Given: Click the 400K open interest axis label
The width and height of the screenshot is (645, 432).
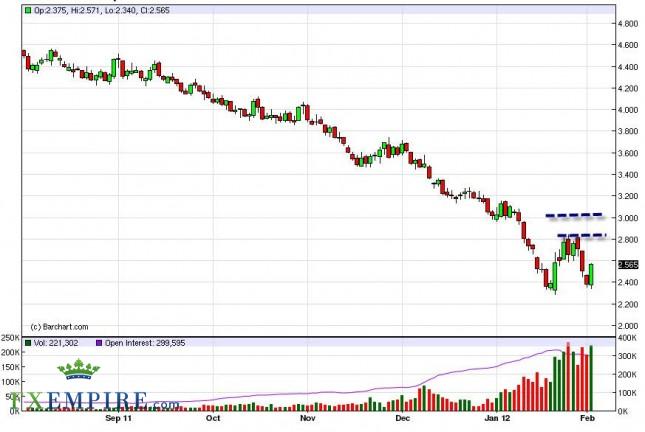Looking at the screenshot, I should pyautogui.click(x=627, y=338).
